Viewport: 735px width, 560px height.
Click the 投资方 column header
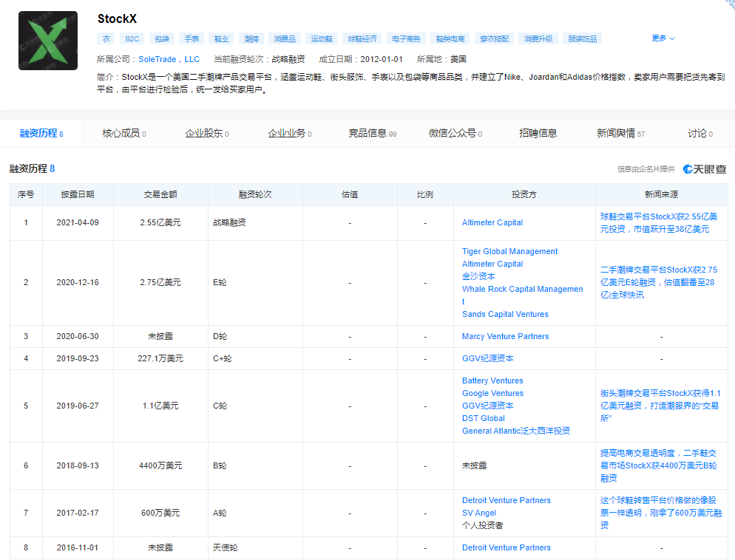(x=524, y=194)
